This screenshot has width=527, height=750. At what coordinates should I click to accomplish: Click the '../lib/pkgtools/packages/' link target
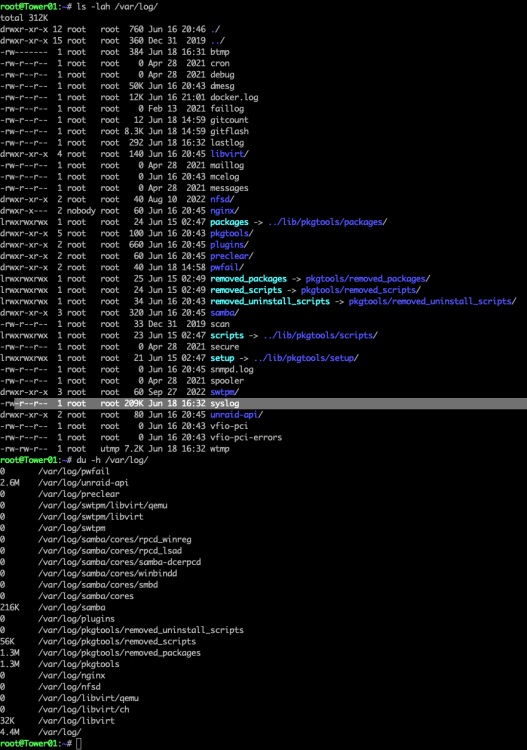coord(328,222)
